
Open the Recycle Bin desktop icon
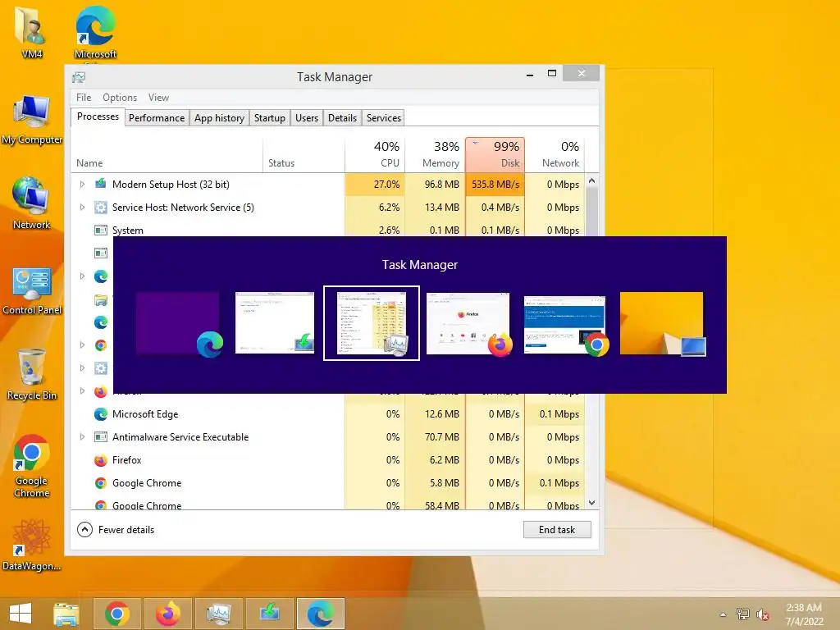pyautogui.click(x=32, y=374)
